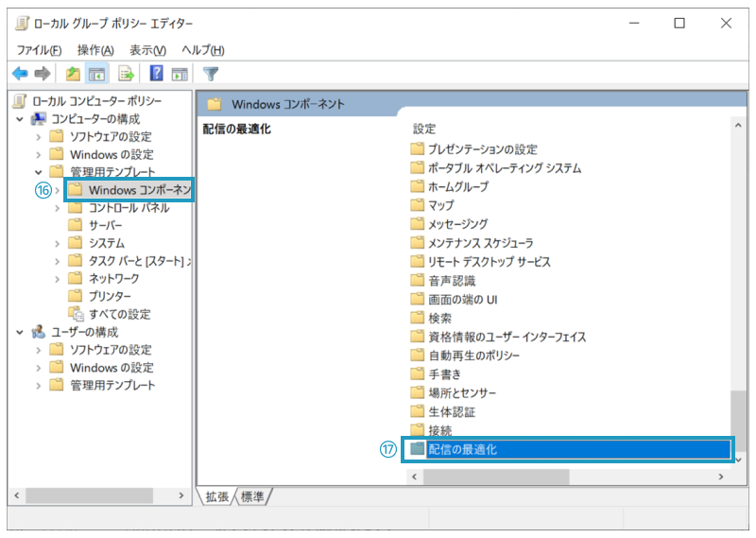Select 手書き folder in list
The image size is (756, 538).
[x=444, y=374]
